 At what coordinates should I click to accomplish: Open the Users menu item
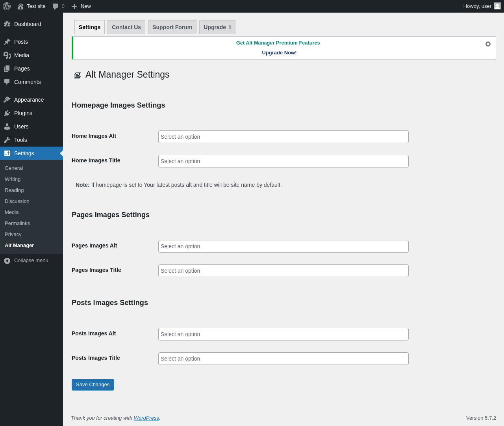click(31, 126)
